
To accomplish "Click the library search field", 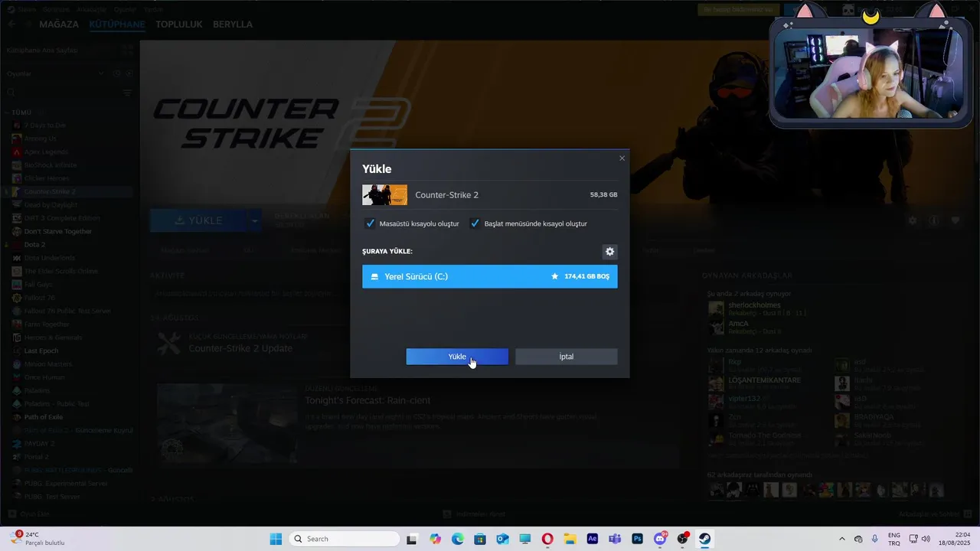I will click(x=61, y=93).
